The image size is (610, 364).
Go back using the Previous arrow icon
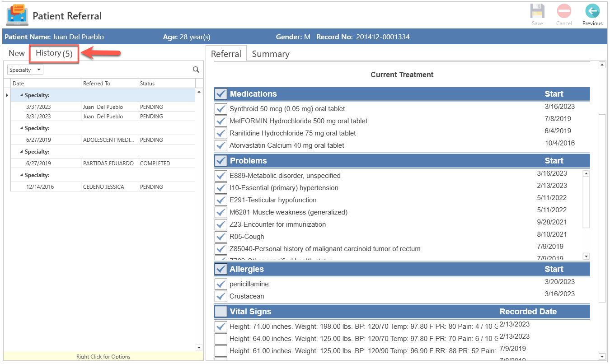click(x=592, y=11)
